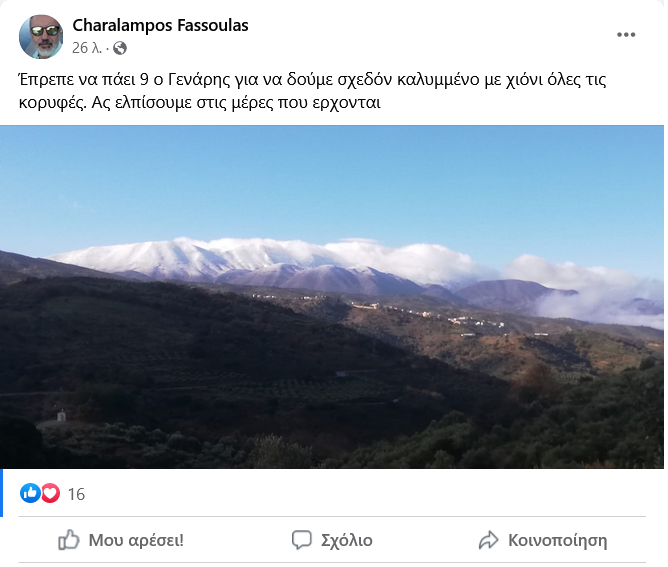Like the post via Μου αρέσει! label
The image size is (668, 567).
click(136, 540)
